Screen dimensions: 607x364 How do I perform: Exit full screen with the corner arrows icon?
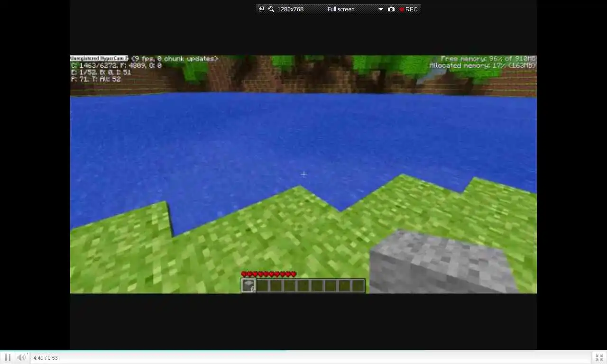coord(599,357)
